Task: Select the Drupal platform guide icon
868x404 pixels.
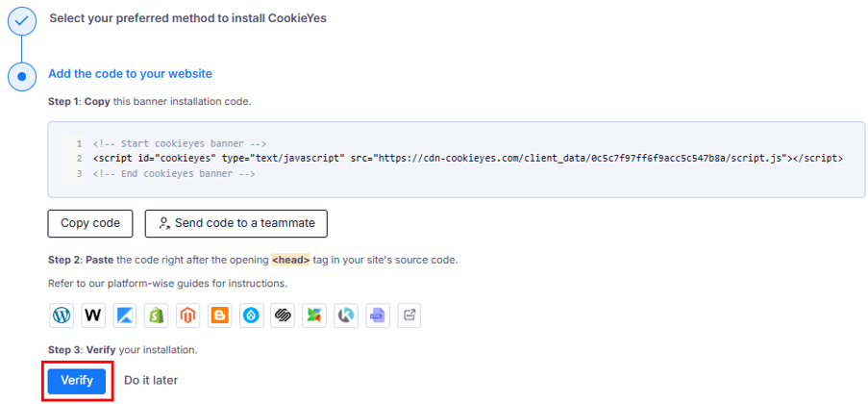Action: point(252,315)
